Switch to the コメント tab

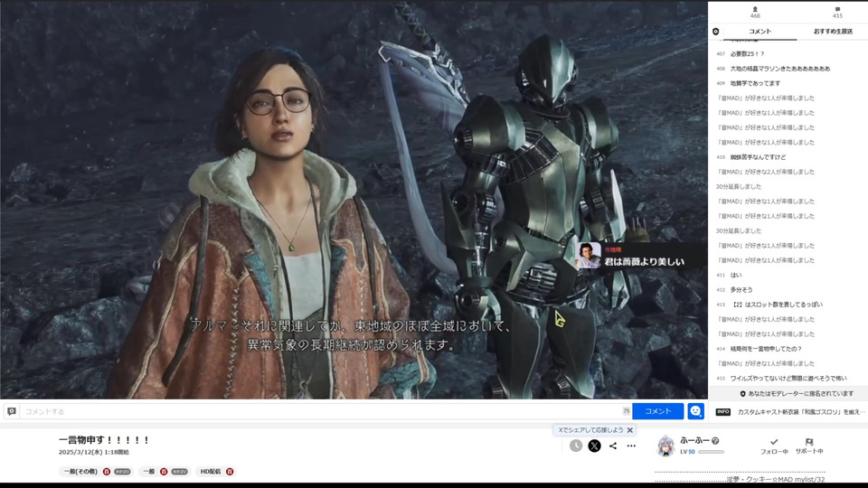pos(760,32)
